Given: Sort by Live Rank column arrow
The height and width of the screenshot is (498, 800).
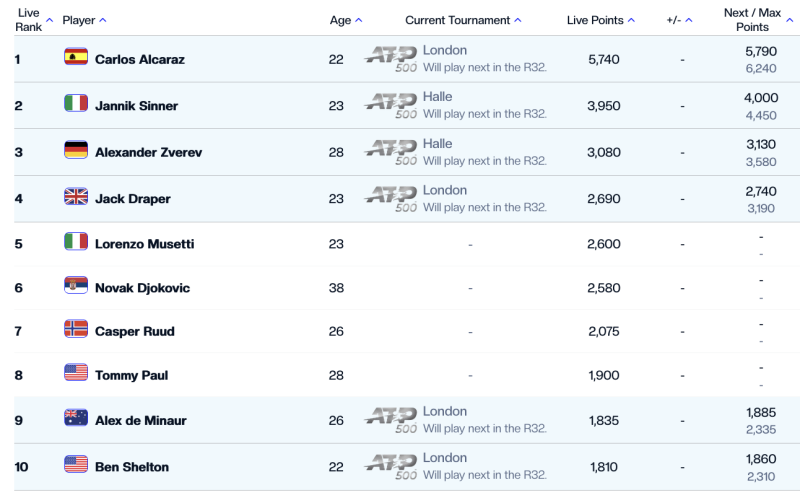Looking at the screenshot, I should coord(49,20).
